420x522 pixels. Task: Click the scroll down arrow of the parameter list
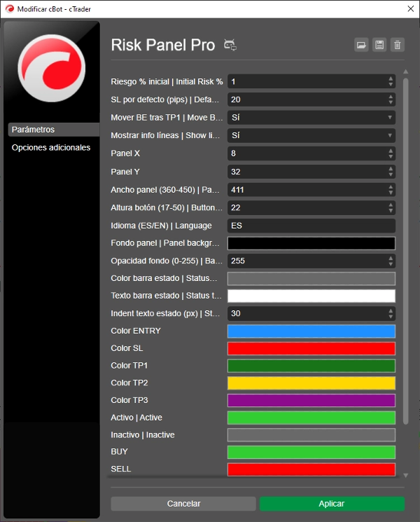click(406, 475)
